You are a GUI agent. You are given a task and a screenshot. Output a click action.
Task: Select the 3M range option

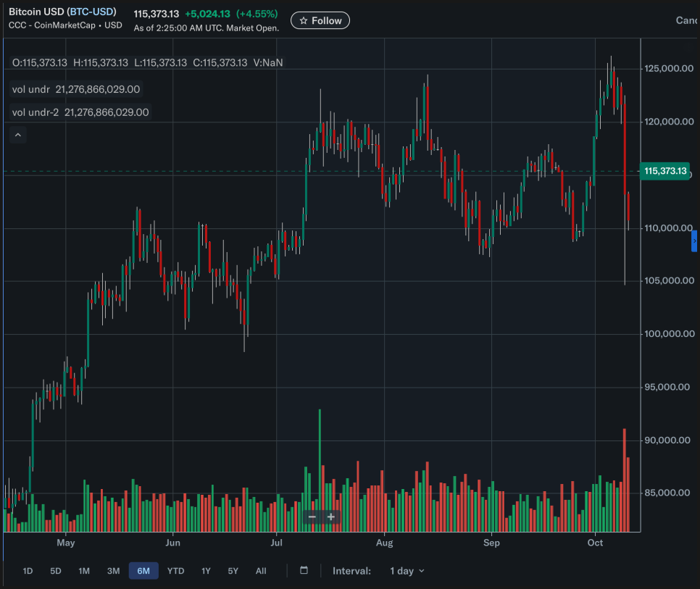click(x=113, y=571)
